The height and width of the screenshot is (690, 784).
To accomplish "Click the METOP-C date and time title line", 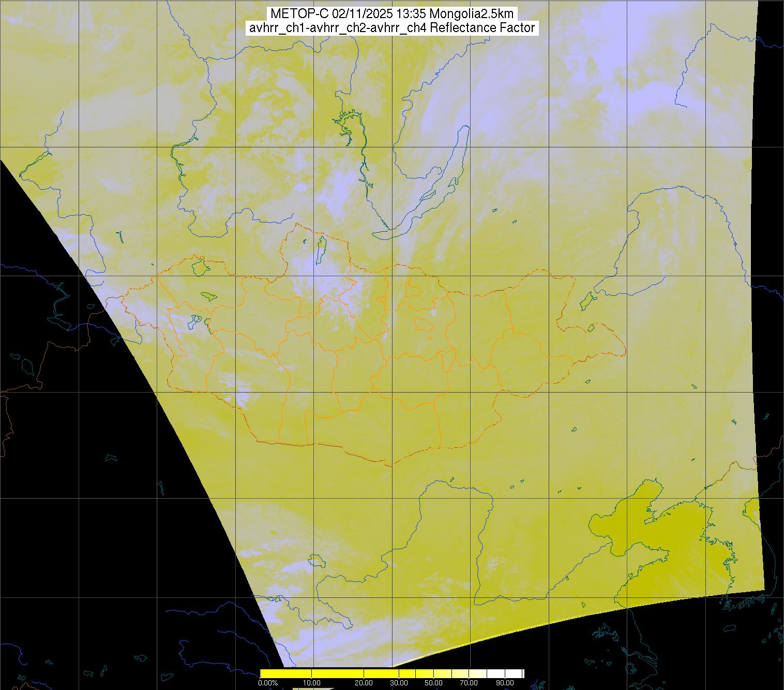I will tap(392, 14).
